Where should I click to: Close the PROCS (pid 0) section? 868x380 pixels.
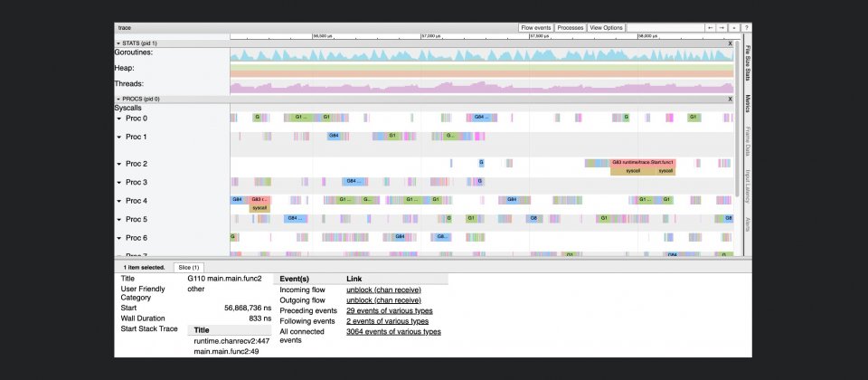[x=730, y=100]
